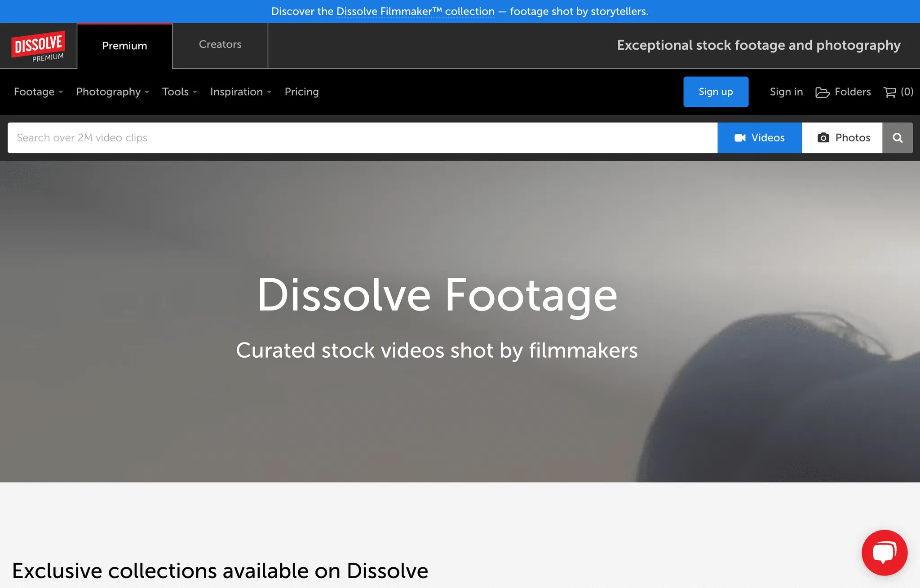The image size is (920, 588).
Task: Select the Videos search toggle
Action: (x=760, y=138)
